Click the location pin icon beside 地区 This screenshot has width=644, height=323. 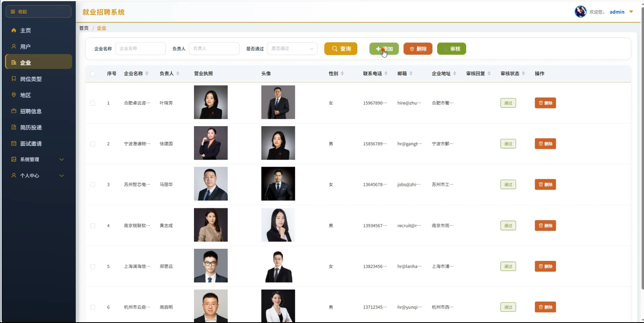click(x=14, y=95)
